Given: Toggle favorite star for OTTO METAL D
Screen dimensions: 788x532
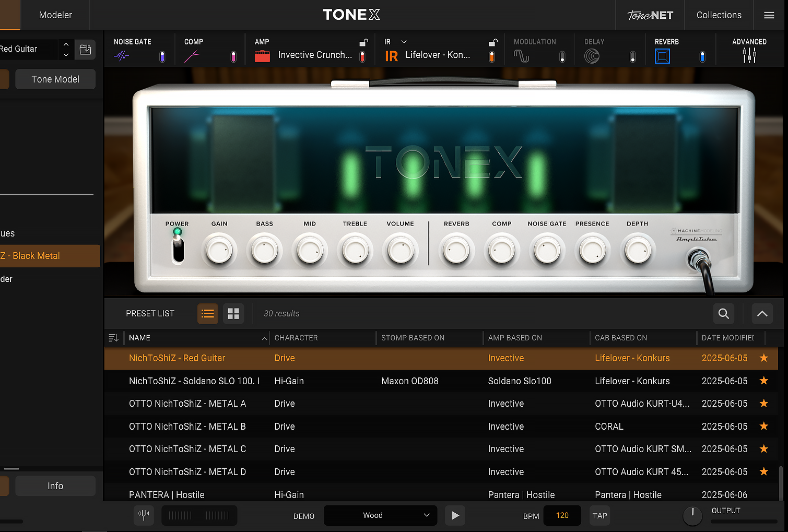Looking at the screenshot, I should coord(763,471).
